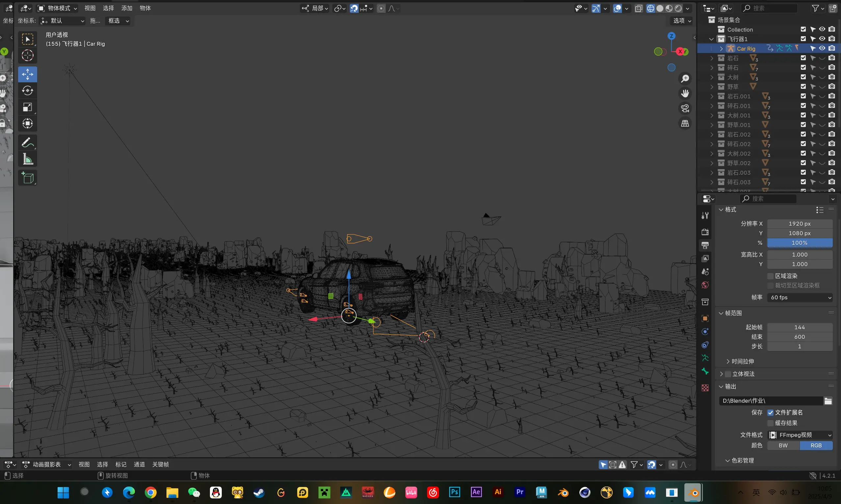
Task: Enable the 区域渲染 checkbox
Action: (x=770, y=276)
